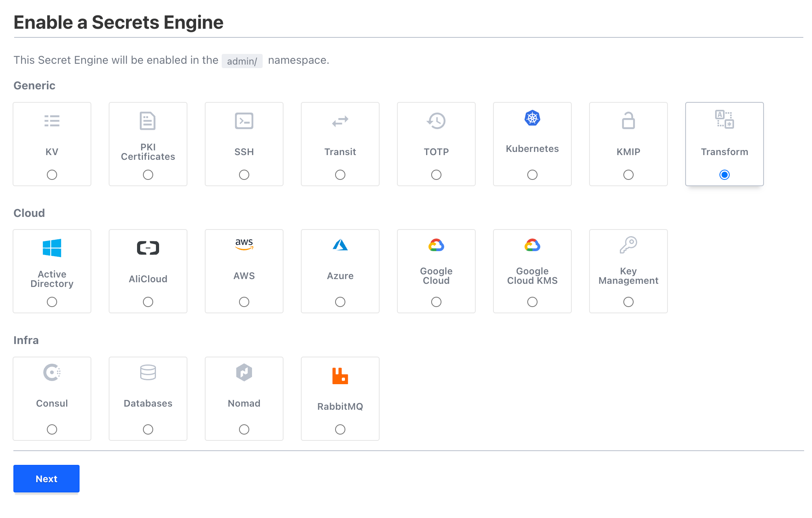Viewport: 812px width, 518px height.
Task: Choose the Active Directory radio button
Action: [52, 302]
